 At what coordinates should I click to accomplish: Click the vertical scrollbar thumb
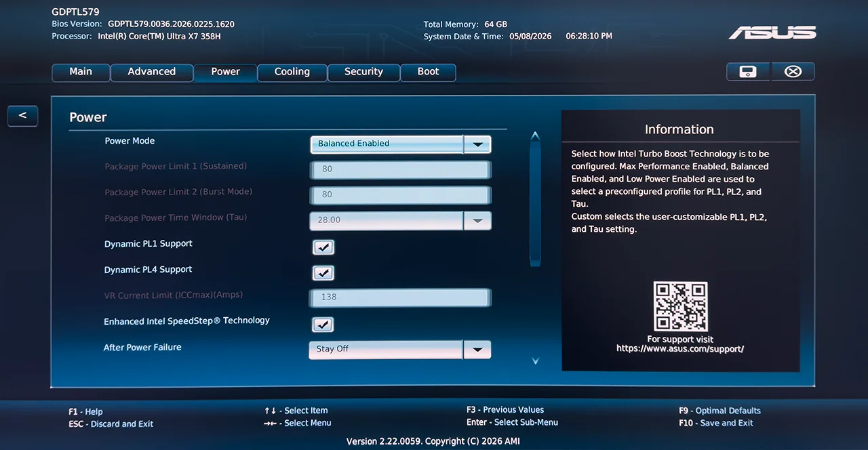click(535, 203)
